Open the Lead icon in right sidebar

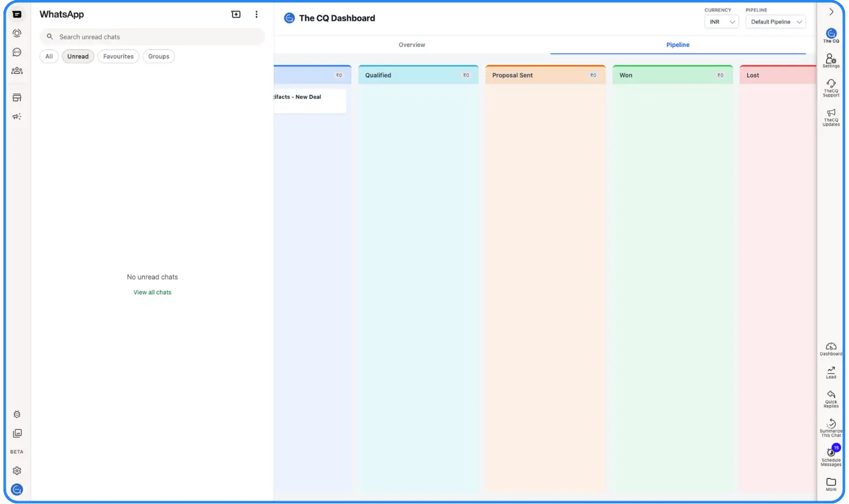[x=831, y=372]
